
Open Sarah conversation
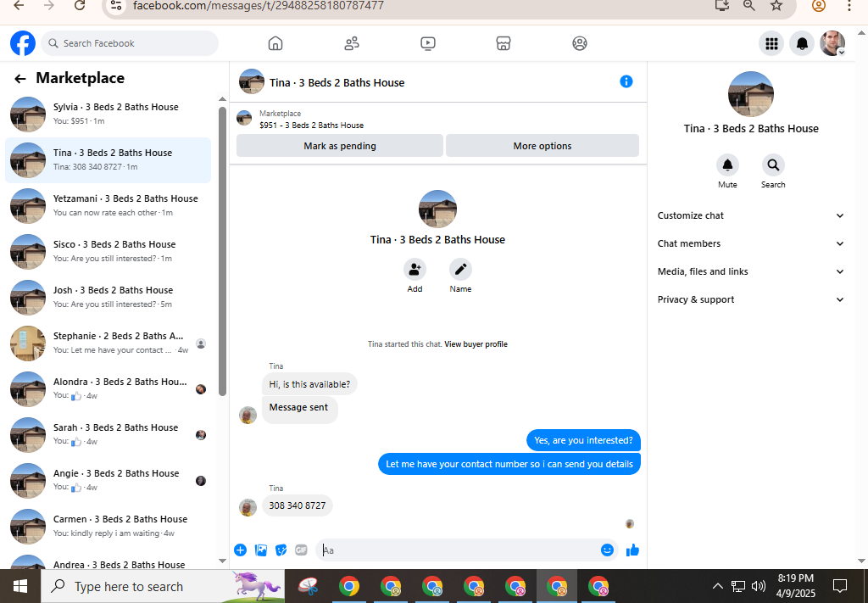(108, 435)
